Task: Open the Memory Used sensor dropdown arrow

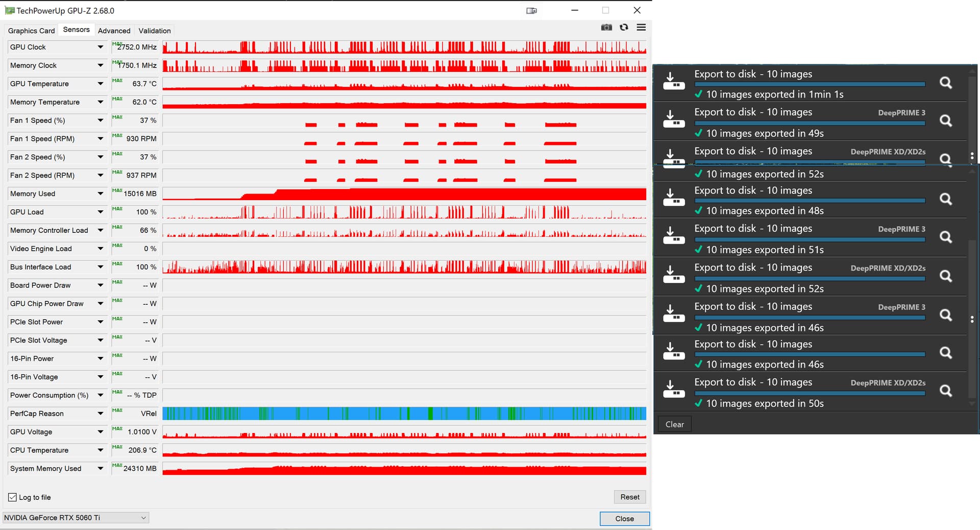Action: [100, 194]
